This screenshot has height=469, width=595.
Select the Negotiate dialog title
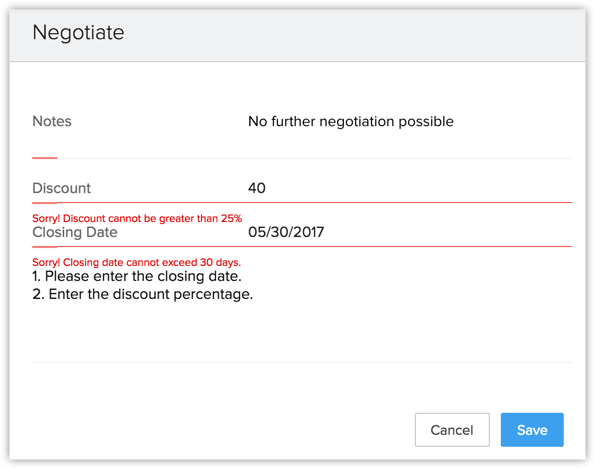[x=78, y=32]
